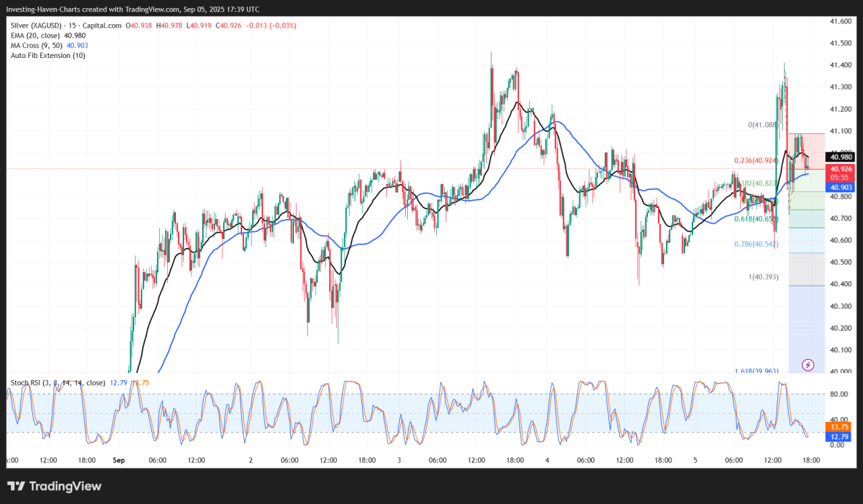
Task: Select the orange 13.75 Stoch RSI label
Action: point(838,427)
